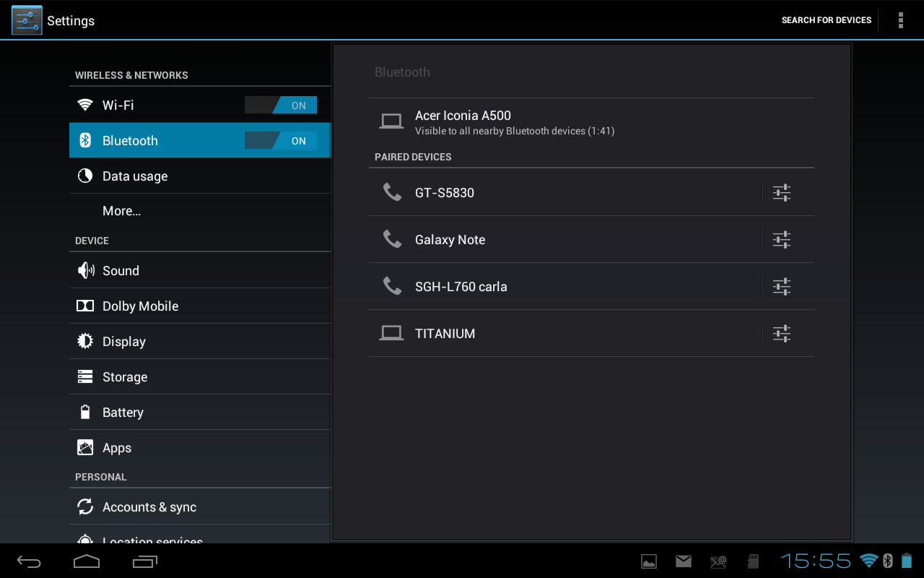Tap the Bluetooth icon in sidebar
924x578 pixels.
pos(85,140)
